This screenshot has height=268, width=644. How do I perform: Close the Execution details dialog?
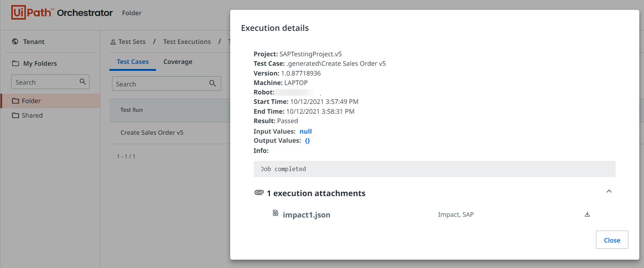click(612, 240)
